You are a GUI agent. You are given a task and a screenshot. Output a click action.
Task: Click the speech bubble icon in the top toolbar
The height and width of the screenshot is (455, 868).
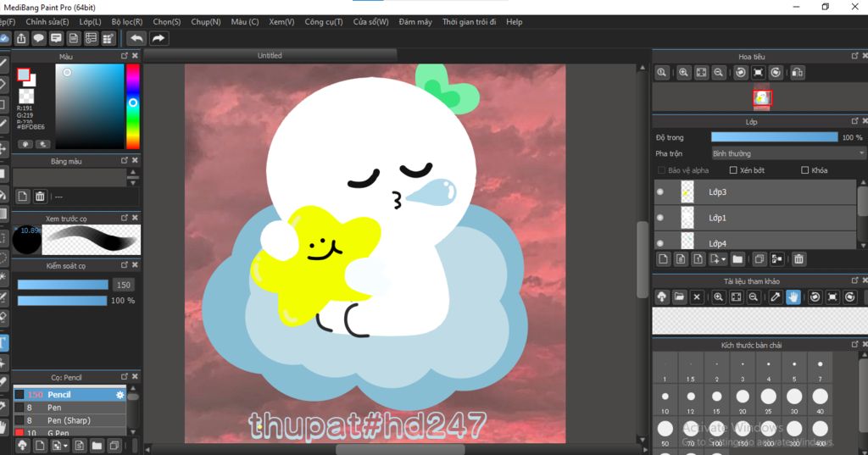point(39,38)
